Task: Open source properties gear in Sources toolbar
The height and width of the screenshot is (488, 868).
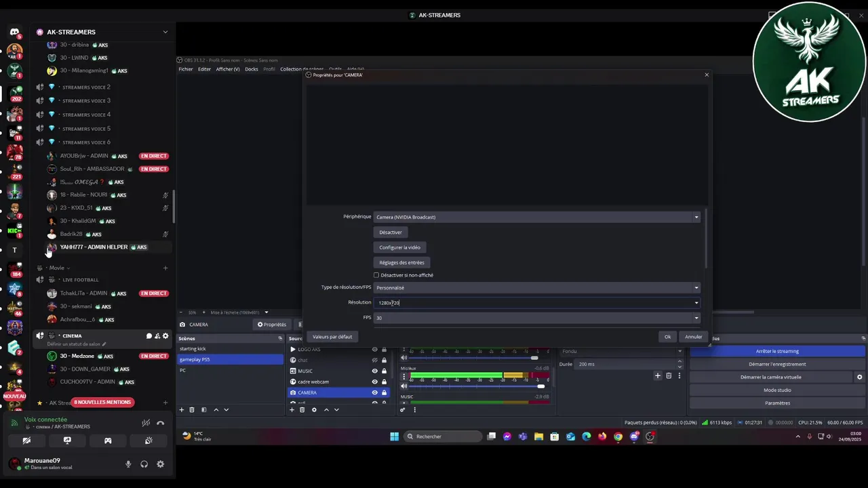Action: click(x=314, y=409)
